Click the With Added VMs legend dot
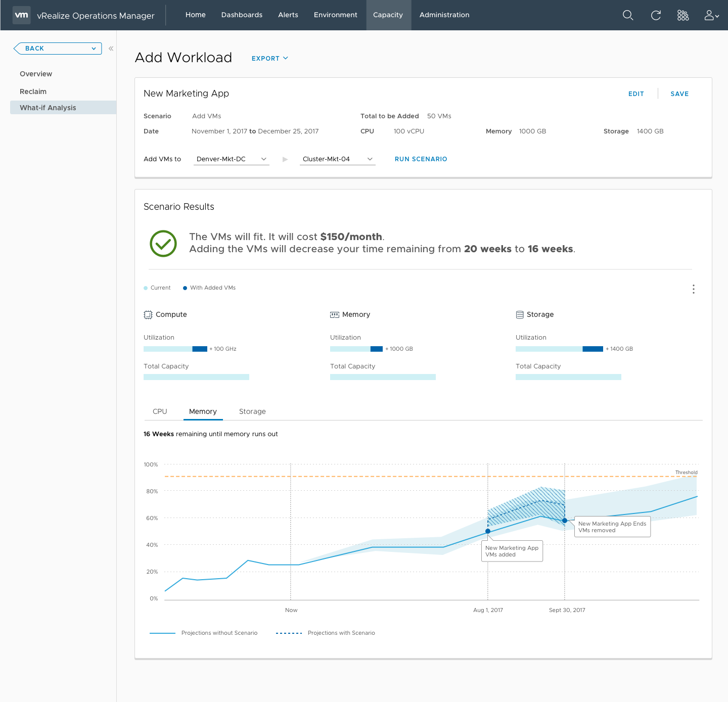Viewport: 728px width, 702px height. [x=185, y=288]
